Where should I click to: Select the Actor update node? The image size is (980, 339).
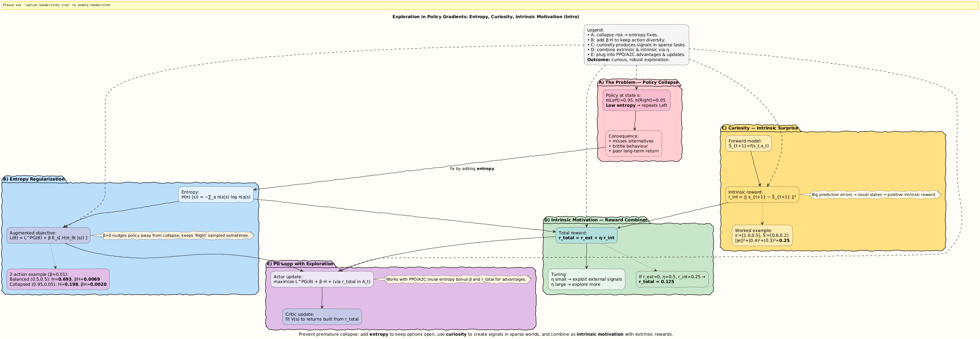coord(322,279)
